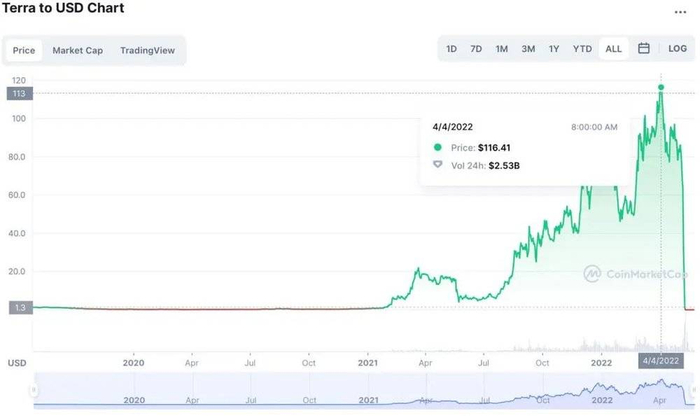The width and height of the screenshot is (700, 416).
Task: Select the YTD time range
Action: point(582,48)
